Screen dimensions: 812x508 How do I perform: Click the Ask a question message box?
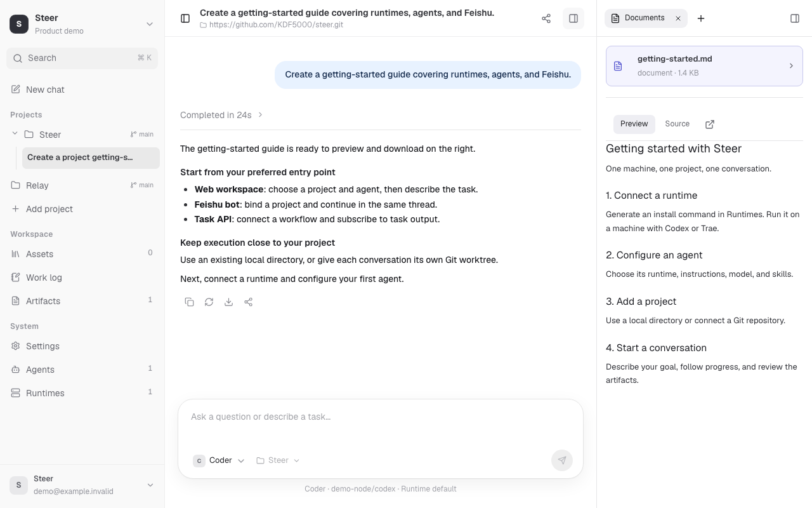381,417
